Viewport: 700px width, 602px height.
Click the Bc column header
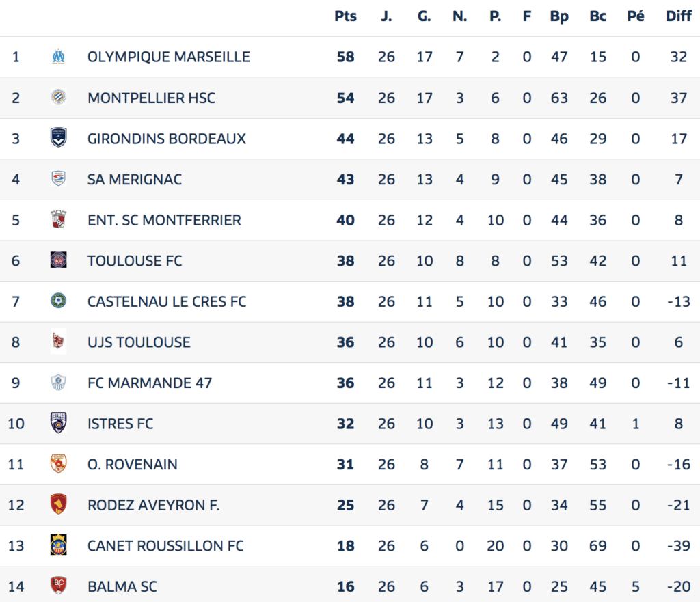597,16
